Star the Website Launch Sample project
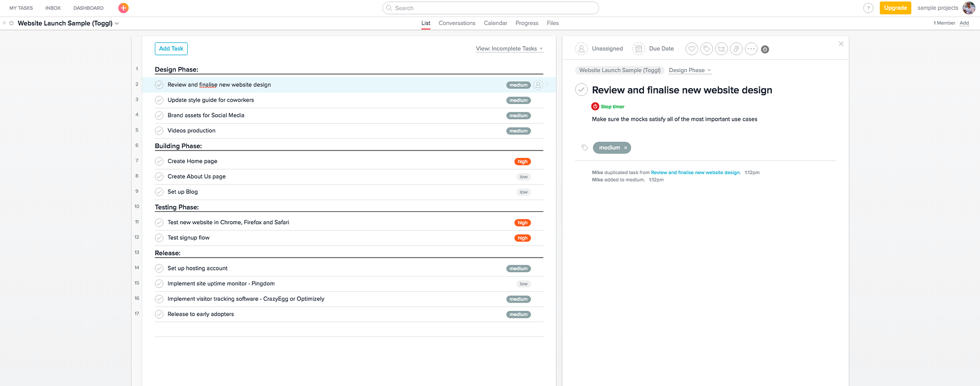Screen dimensions: 980x386 pyautogui.click(x=12, y=23)
